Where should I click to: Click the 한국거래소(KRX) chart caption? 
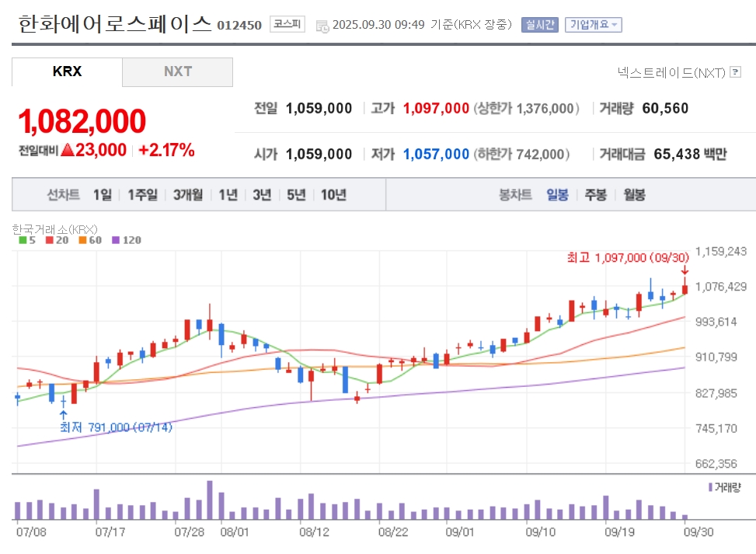[54, 229]
